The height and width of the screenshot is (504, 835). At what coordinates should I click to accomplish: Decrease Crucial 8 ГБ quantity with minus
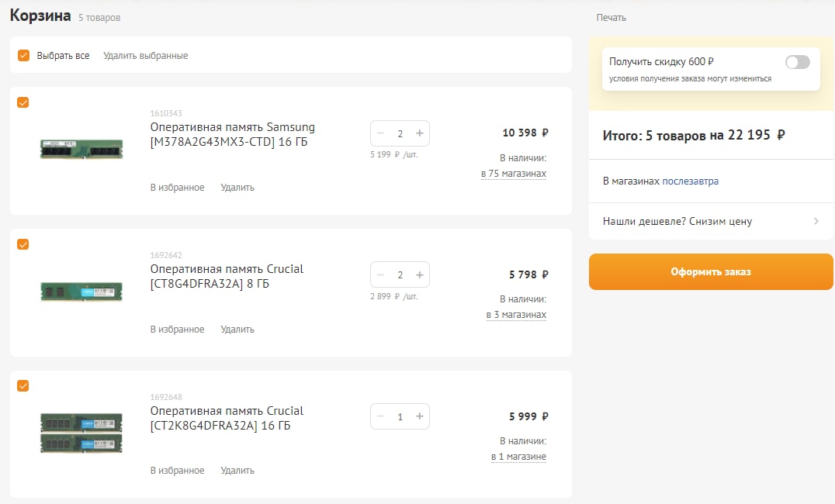click(381, 274)
